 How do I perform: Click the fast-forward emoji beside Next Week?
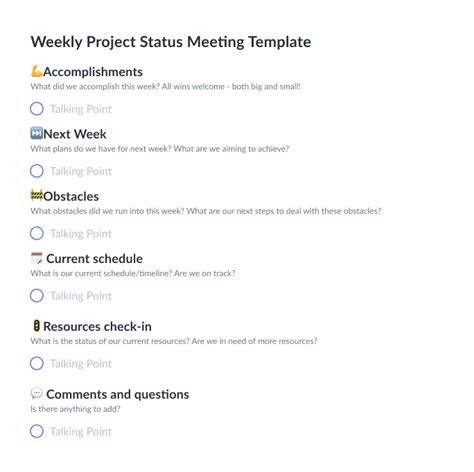pos(36,133)
